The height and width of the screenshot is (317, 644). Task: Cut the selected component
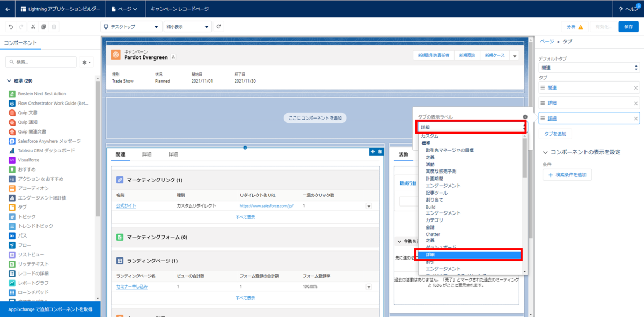[x=33, y=27]
